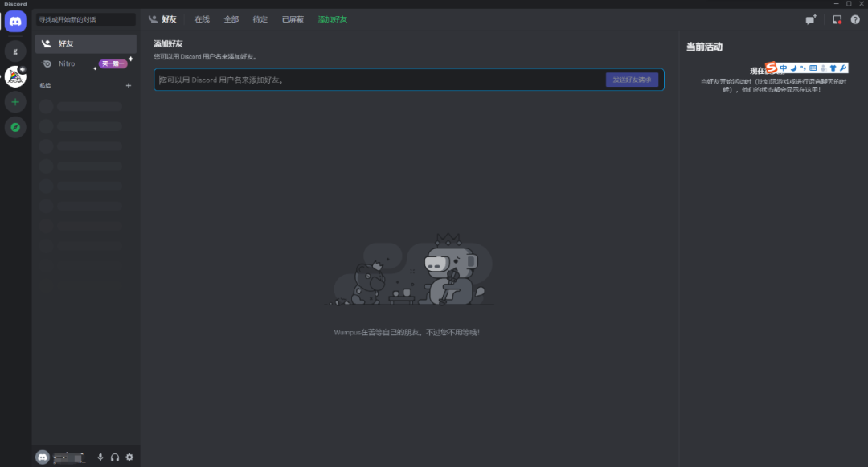Switch to the 在线 tab
Screen dimensions: 868x467
(x=202, y=19)
